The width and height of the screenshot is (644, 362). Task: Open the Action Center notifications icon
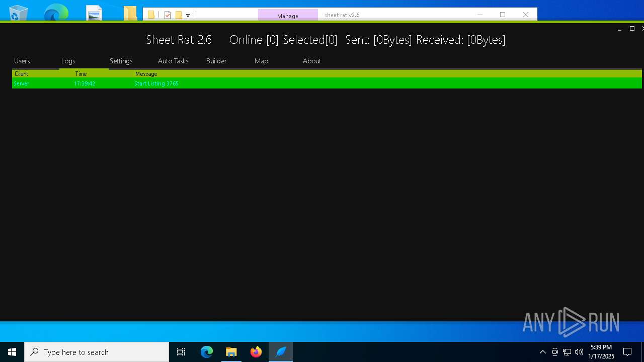coord(627,352)
